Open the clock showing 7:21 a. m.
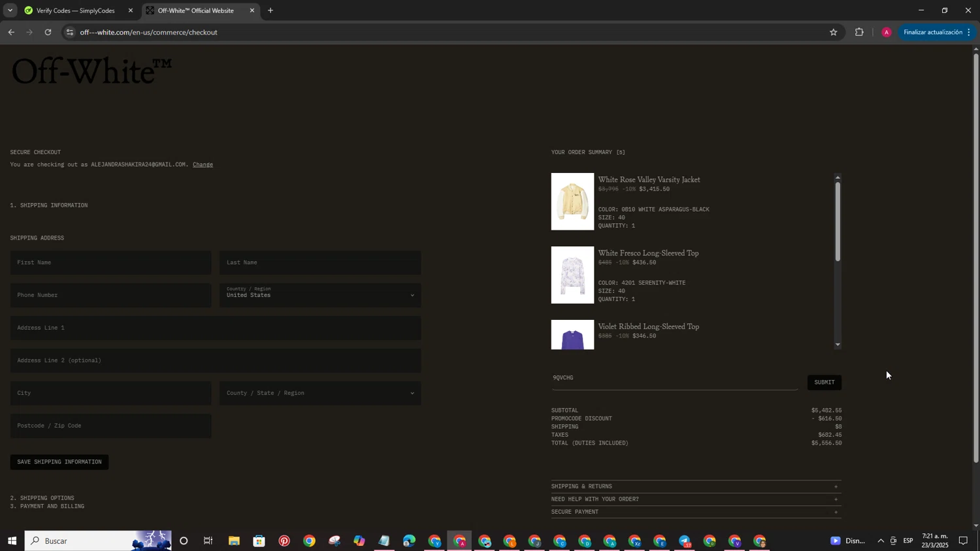The image size is (980, 551). (x=935, y=541)
